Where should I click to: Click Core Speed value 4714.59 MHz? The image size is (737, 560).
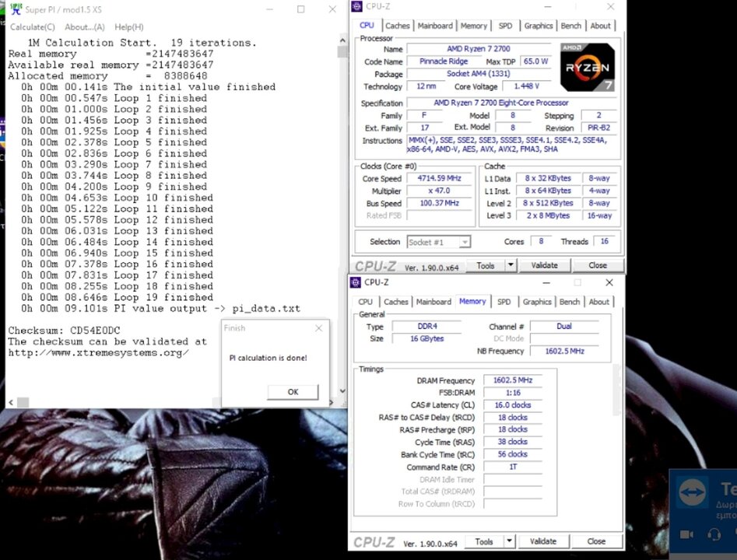[440, 178]
